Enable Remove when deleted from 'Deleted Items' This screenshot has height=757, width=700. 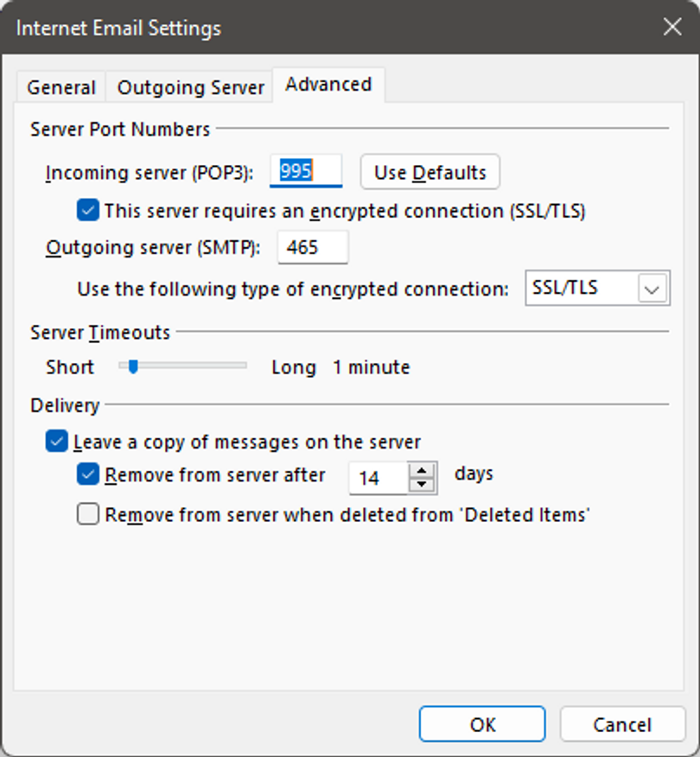[88, 516]
